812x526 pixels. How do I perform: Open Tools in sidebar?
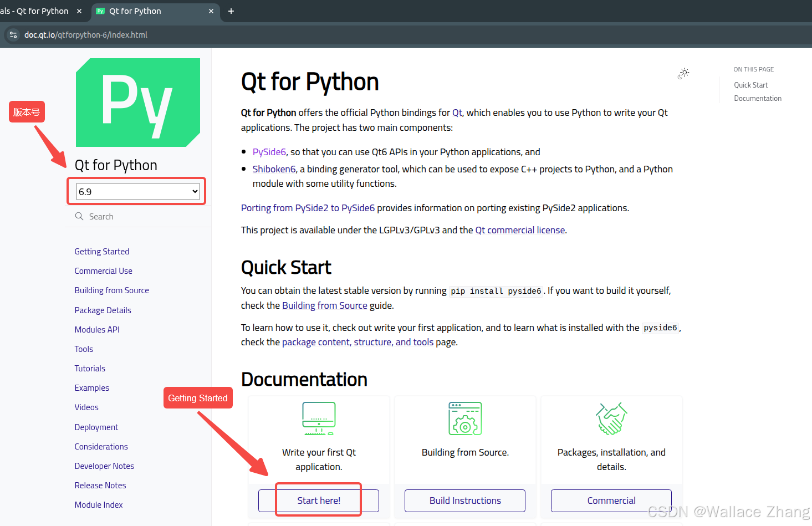(84, 349)
